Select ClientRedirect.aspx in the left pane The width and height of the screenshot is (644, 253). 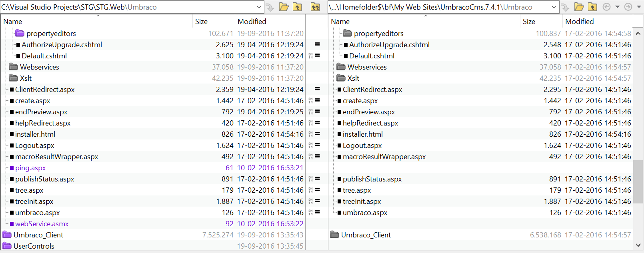point(45,90)
